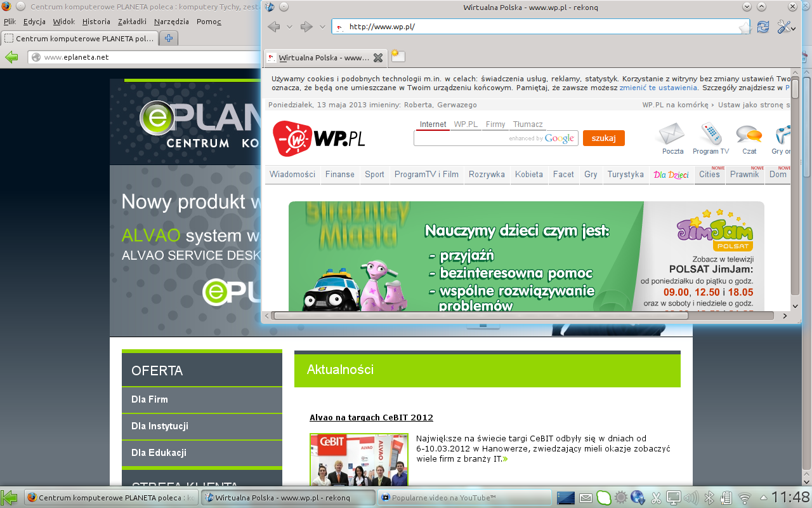Click the CeBIT article thumbnail photo
Image resolution: width=812 pixels, height=508 pixels.
(359, 460)
